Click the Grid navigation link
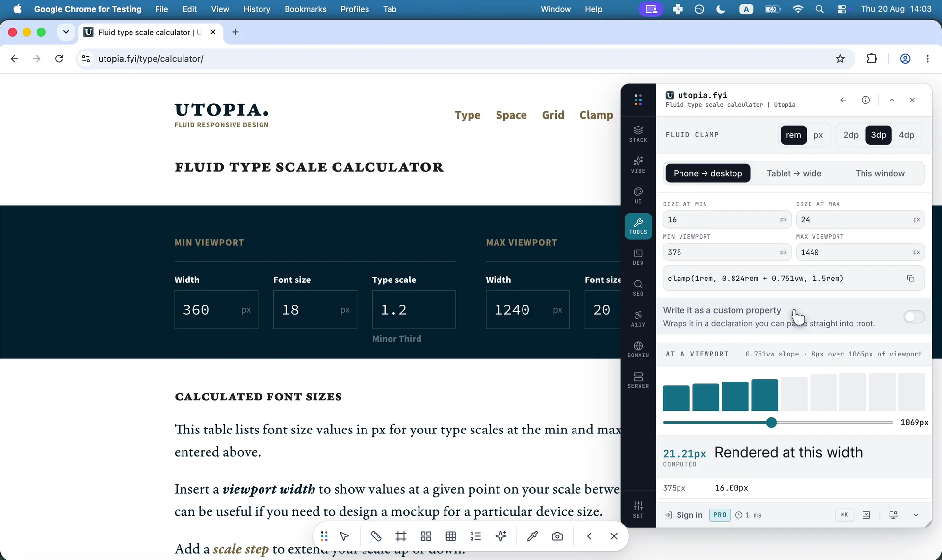Image resolution: width=942 pixels, height=560 pixels. pyautogui.click(x=553, y=115)
